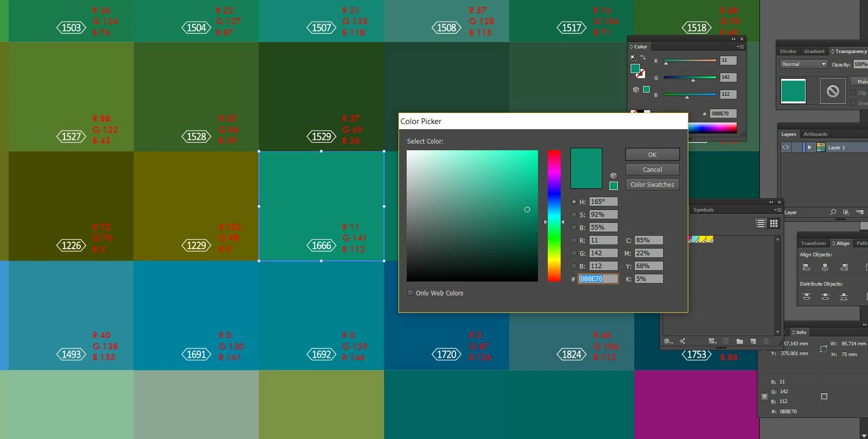Select the Layer 1 thumbnail
Viewport: 868px width, 439px height.
tap(821, 147)
